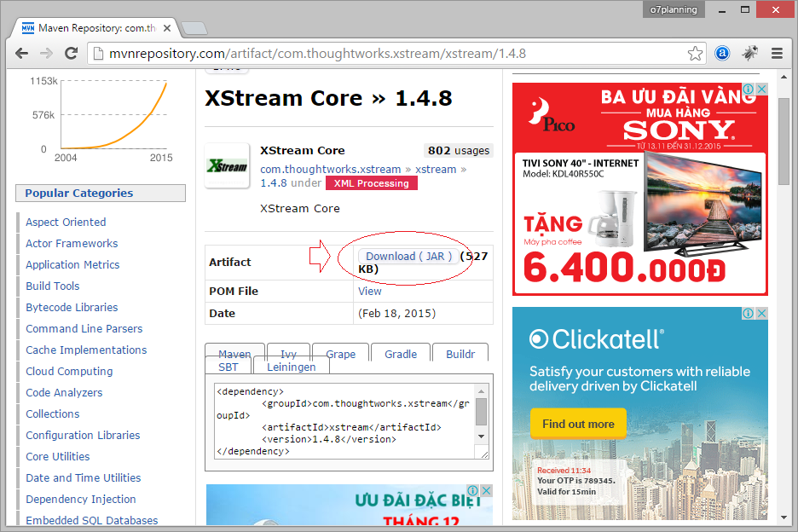
Task: Go back with the browser back arrow
Action: coord(22,53)
